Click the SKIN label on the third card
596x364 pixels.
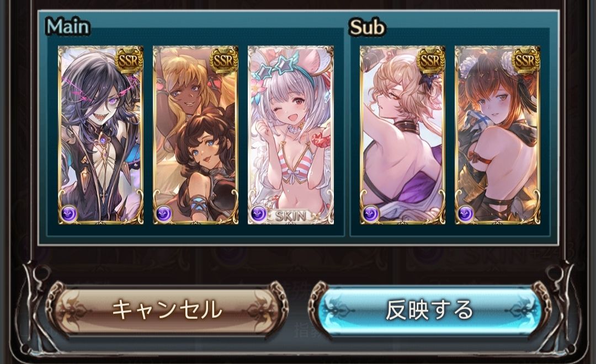291,216
